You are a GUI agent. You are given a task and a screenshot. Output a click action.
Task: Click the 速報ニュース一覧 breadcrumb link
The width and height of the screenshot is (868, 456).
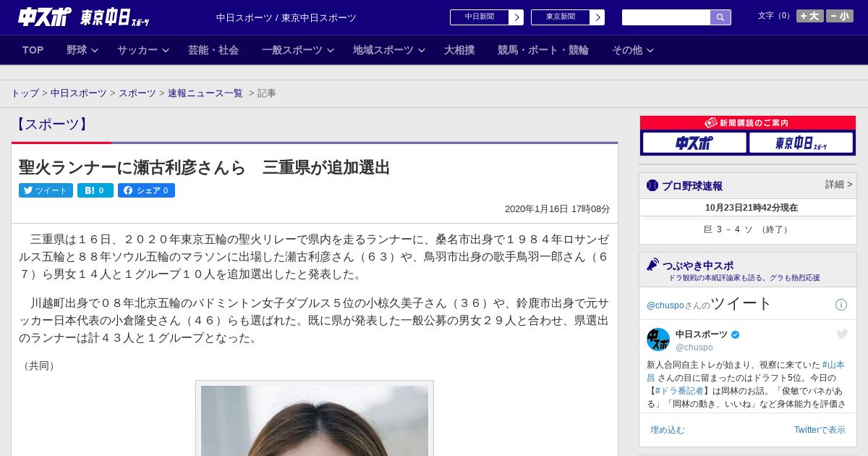tap(205, 93)
